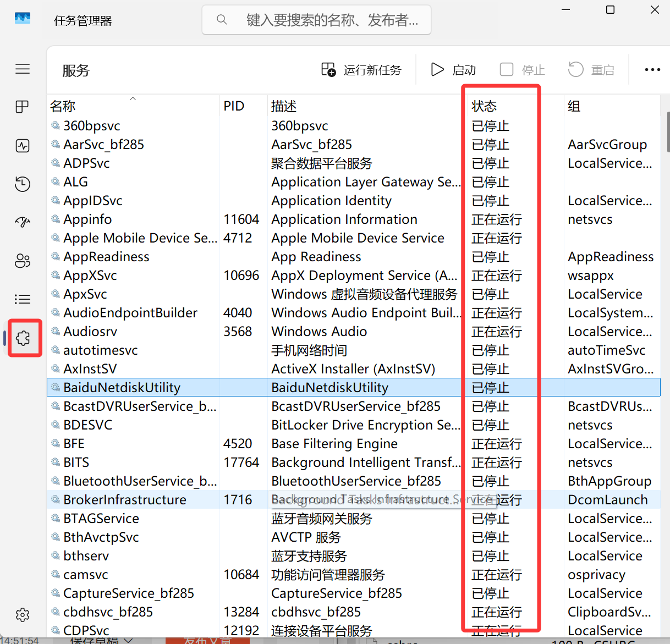
Task: Select the CDPSvc service name
Action: [86, 631]
